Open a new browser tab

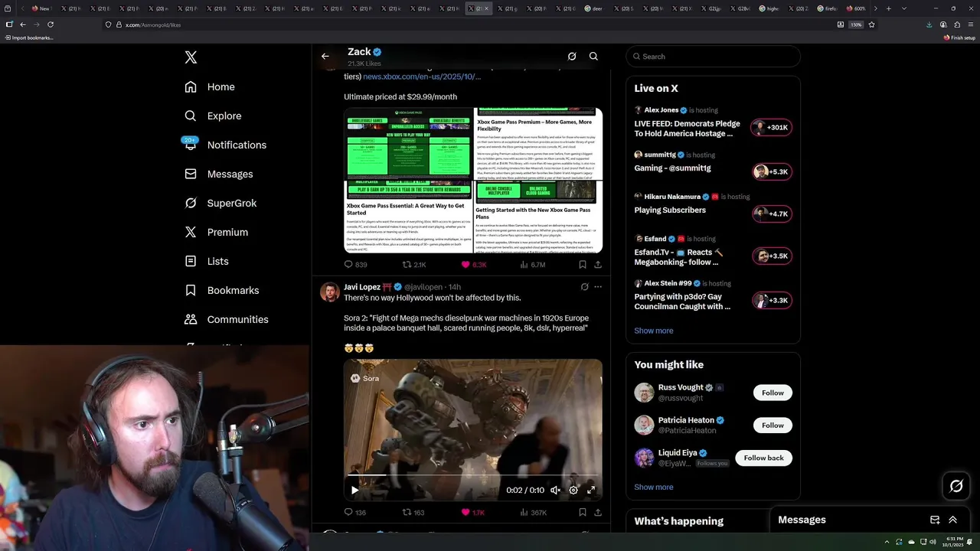pyautogui.click(x=888, y=8)
